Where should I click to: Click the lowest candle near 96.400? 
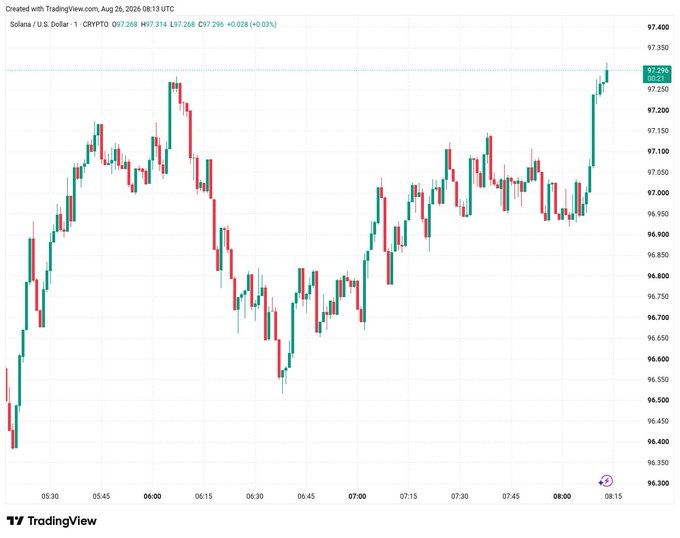[13, 438]
